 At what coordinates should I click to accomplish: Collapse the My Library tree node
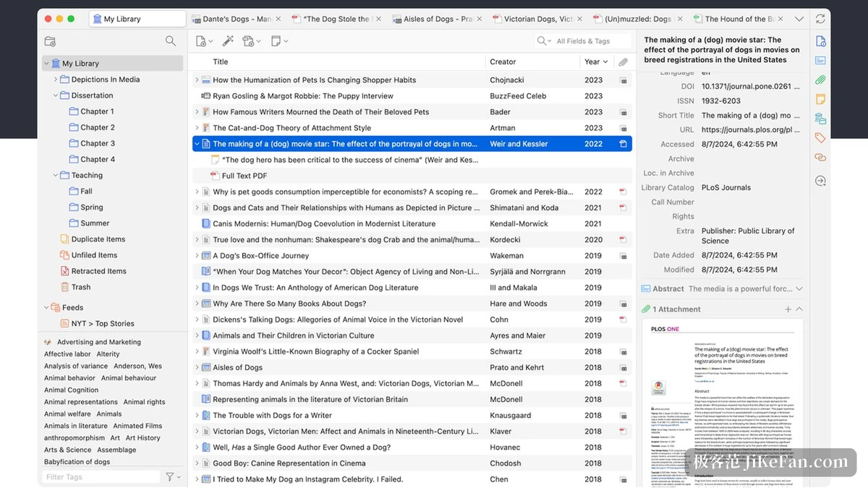pos(46,64)
